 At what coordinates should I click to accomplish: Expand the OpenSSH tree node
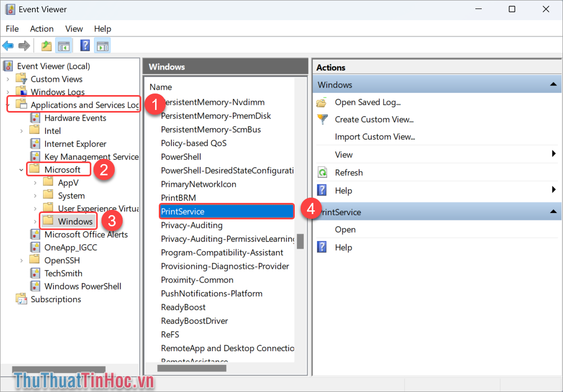(22, 261)
